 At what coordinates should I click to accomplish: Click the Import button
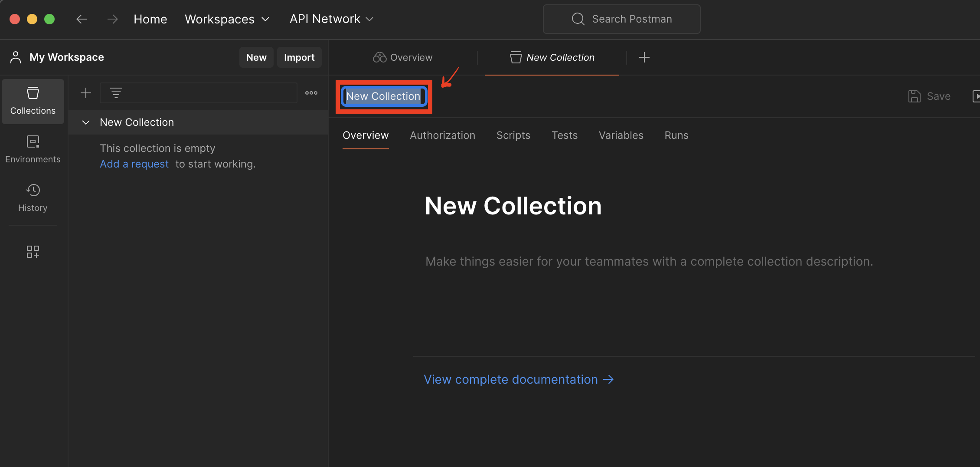point(299,57)
